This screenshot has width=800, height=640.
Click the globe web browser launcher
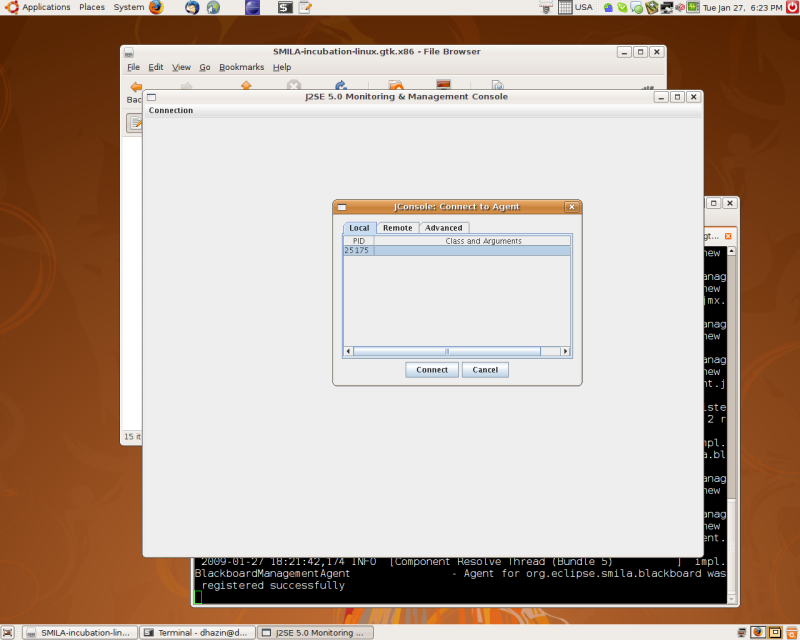pos(213,7)
